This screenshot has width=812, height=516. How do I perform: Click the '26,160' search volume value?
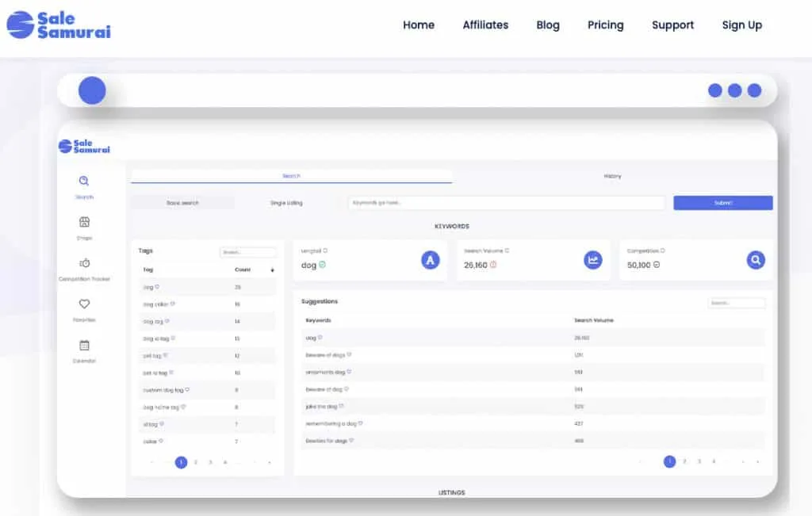(x=476, y=265)
